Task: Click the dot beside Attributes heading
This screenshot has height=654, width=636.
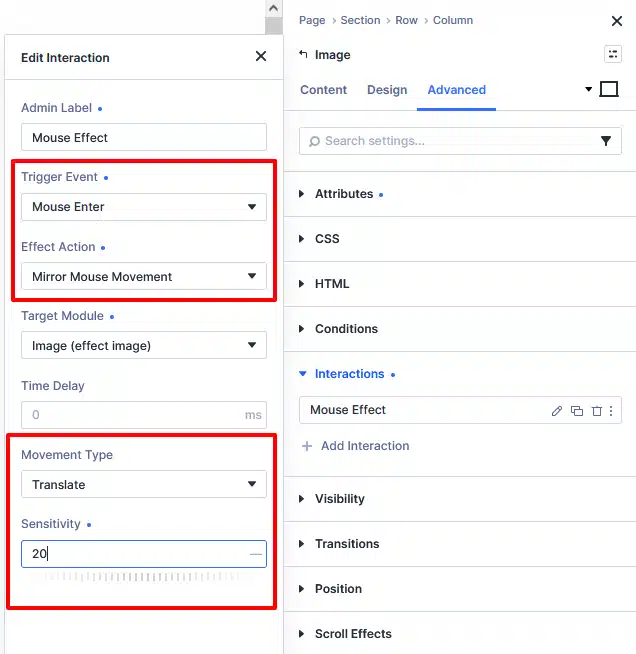Action: [x=381, y=195]
